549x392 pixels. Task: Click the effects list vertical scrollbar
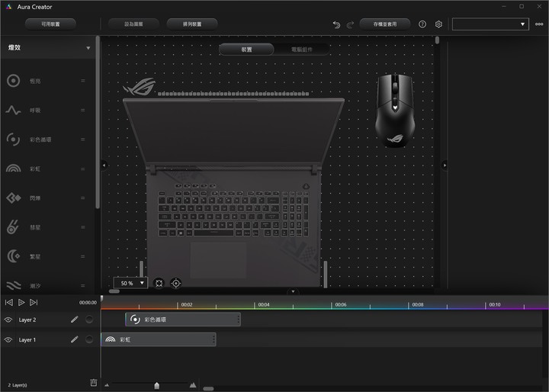98,123
